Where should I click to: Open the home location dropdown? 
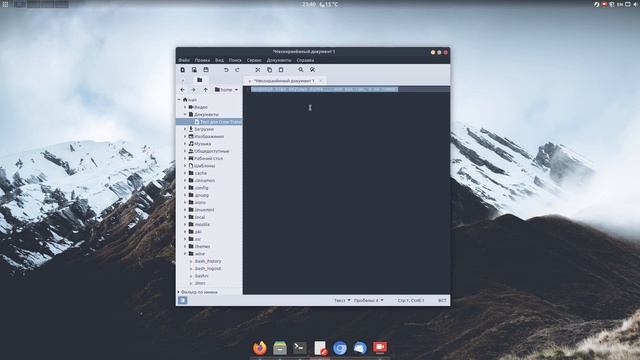(x=226, y=90)
